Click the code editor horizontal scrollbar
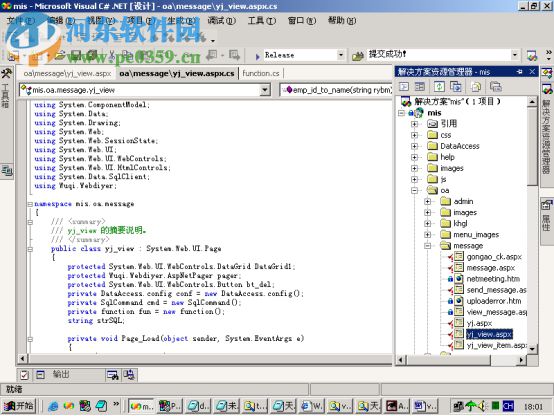The height and width of the screenshot is (416, 554). pyautogui.click(x=205, y=359)
